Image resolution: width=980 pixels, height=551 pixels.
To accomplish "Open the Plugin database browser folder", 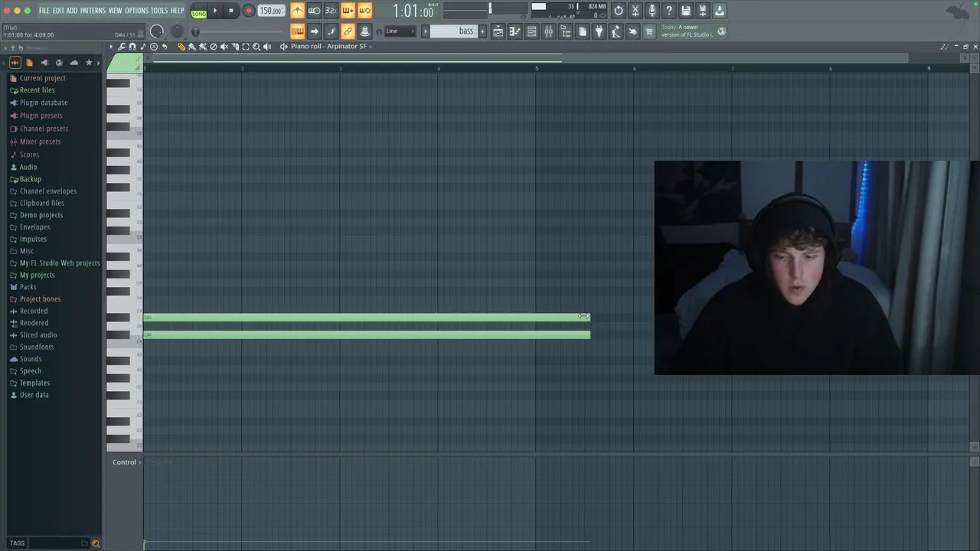I will click(44, 103).
